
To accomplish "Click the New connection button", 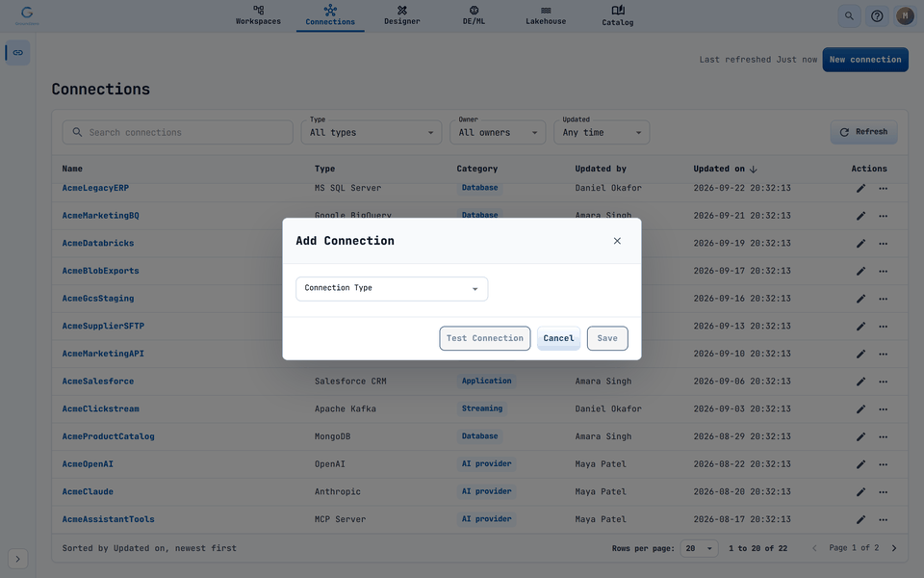I will pos(865,60).
